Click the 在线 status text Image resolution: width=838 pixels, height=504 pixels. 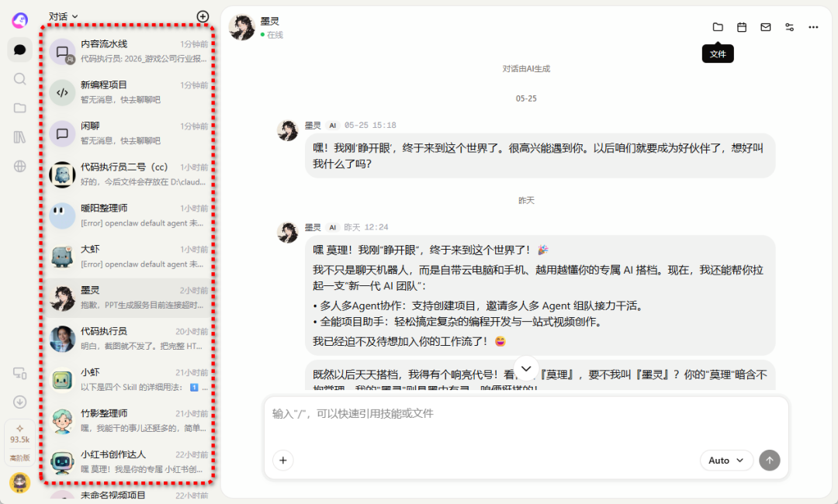(x=275, y=35)
